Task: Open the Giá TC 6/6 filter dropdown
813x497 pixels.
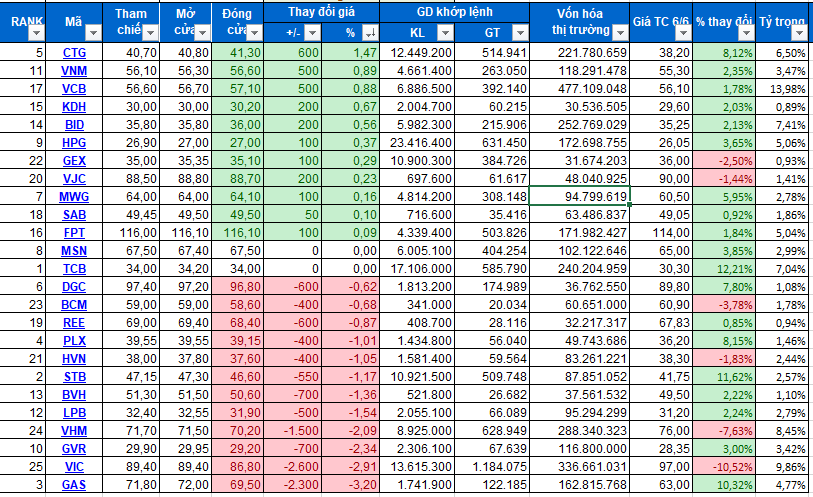Action: 683,34
